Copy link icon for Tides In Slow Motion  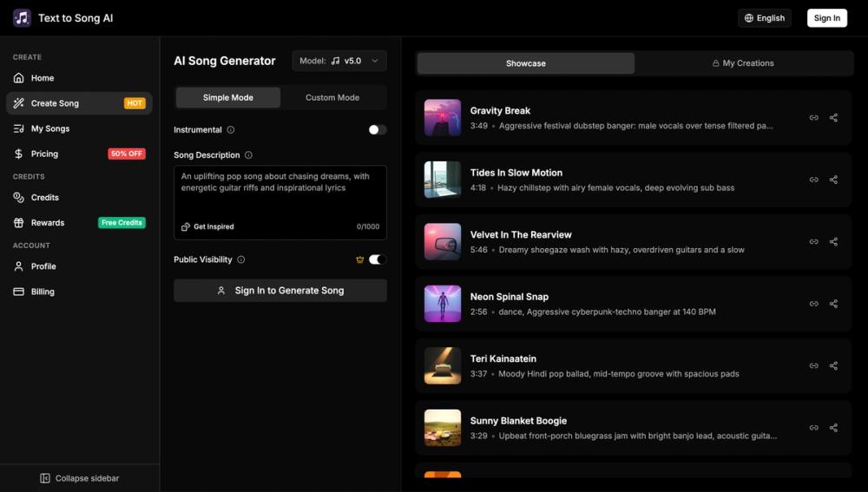pos(814,180)
